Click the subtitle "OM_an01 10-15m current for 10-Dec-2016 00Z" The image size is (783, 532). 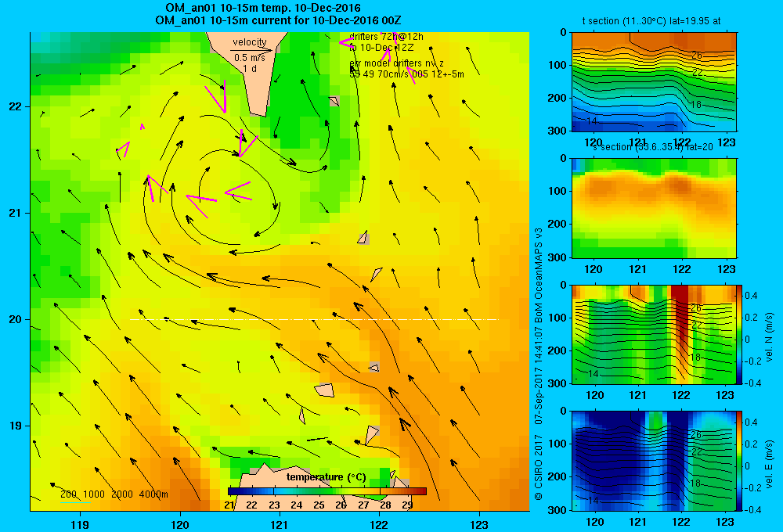click(x=278, y=20)
